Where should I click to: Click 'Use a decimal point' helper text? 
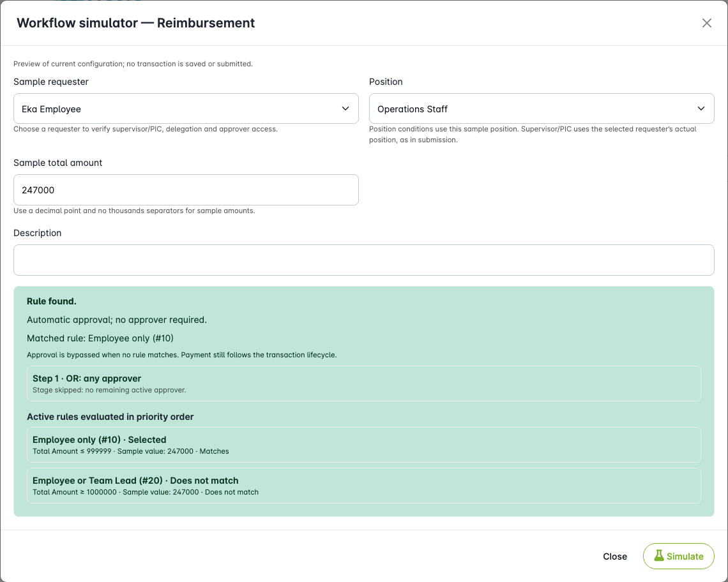[x=134, y=211]
